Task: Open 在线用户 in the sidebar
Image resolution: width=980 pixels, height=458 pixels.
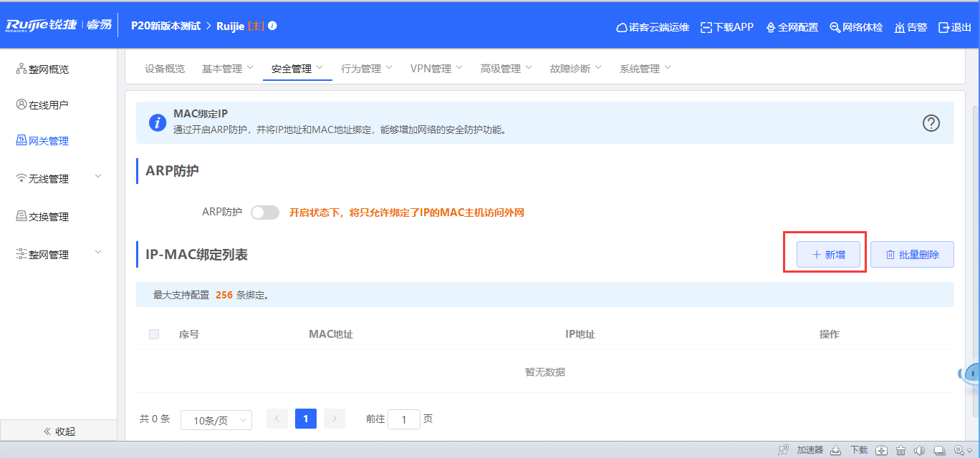Action: coord(42,105)
